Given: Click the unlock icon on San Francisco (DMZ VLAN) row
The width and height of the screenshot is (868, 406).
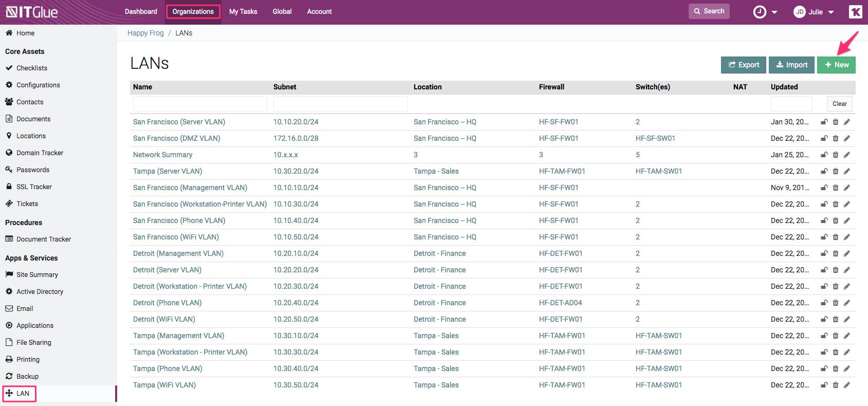Looking at the screenshot, I should pyautogui.click(x=824, y=138).
